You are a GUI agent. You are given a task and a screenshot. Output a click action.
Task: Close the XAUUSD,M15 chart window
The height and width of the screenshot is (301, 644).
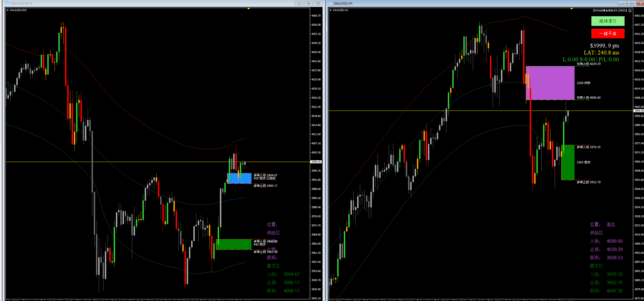(x=318, y=3)
